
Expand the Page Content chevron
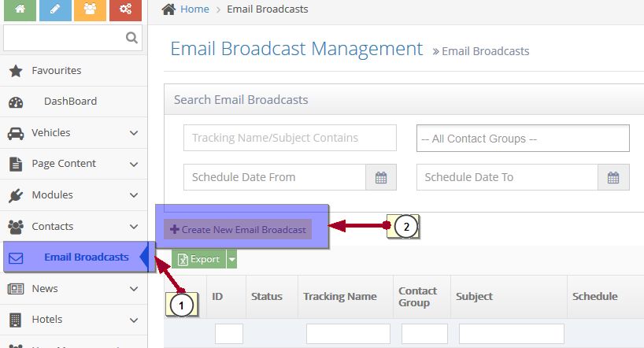(x=134, y=165)
